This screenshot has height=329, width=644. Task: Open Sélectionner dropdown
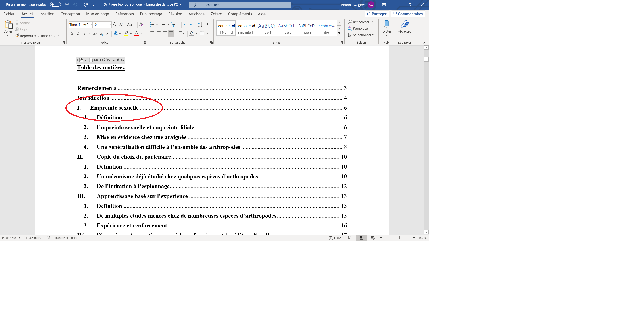pyautogui.click(x=361, y=35)
